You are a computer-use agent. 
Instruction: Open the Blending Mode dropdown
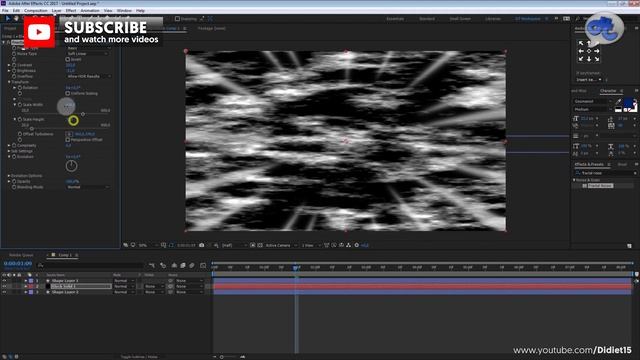click(x=88, y=187)
